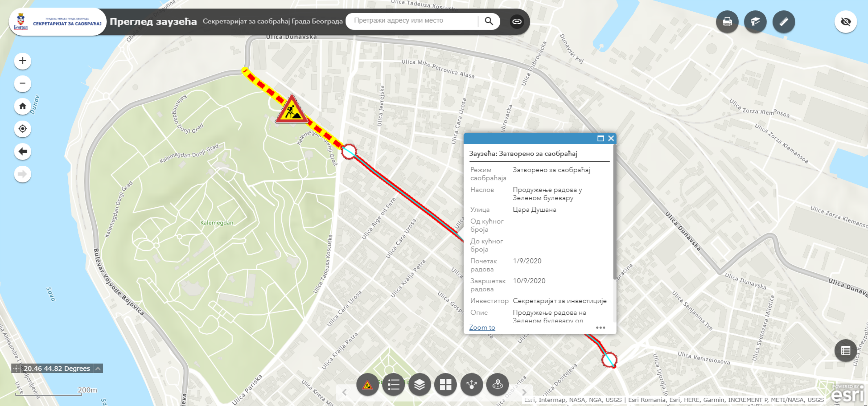Open the Legend widget
Image resolution: width=868 pixels, height=406 pixels.
pos(393,384)
